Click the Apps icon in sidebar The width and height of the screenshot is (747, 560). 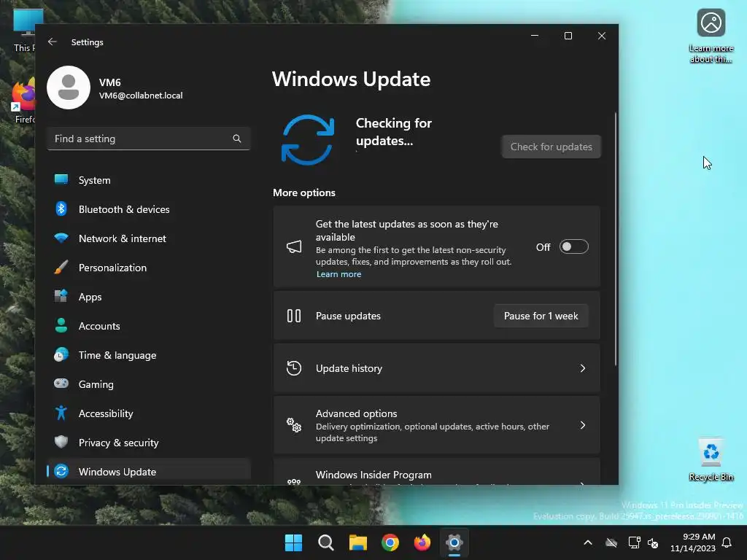(61, 296)
